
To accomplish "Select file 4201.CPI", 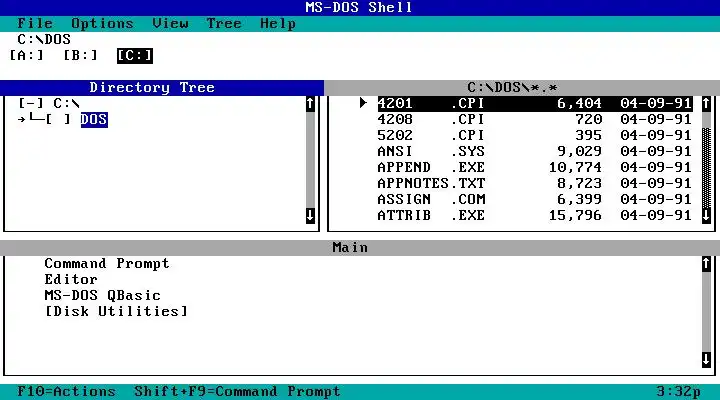I will 535,104.
